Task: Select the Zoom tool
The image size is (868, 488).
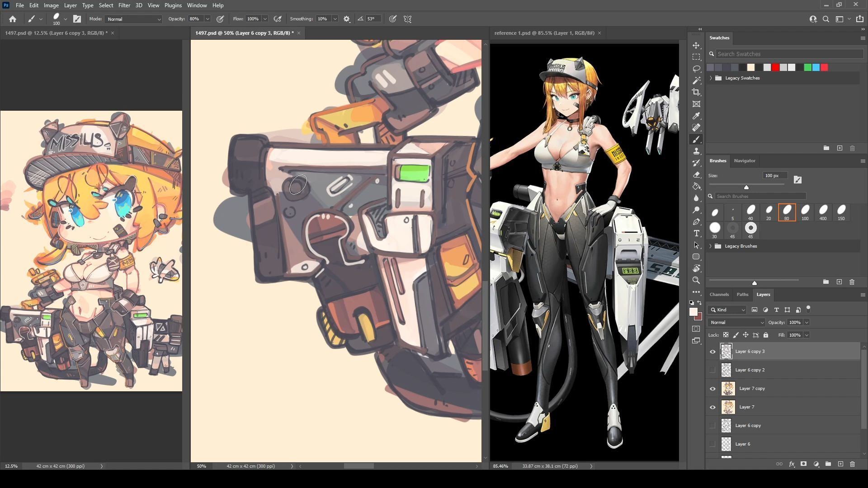Action: (696, 280)
